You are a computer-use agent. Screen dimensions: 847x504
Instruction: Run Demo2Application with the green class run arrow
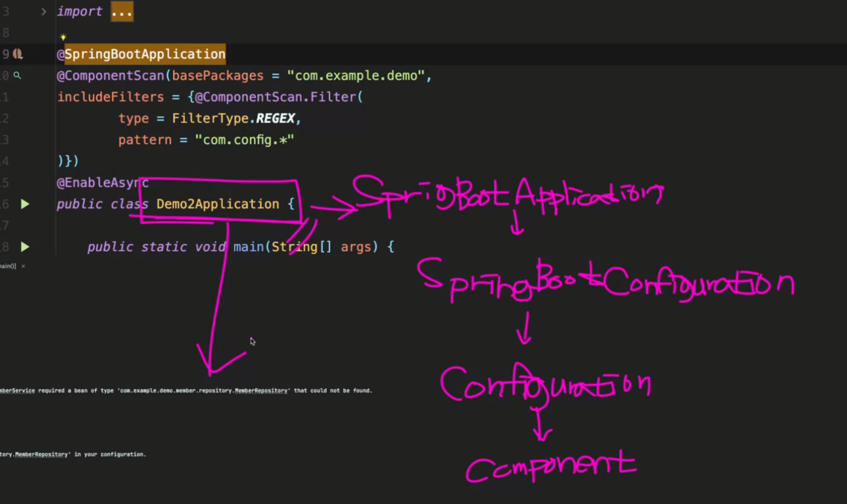[x=25, y=204]
